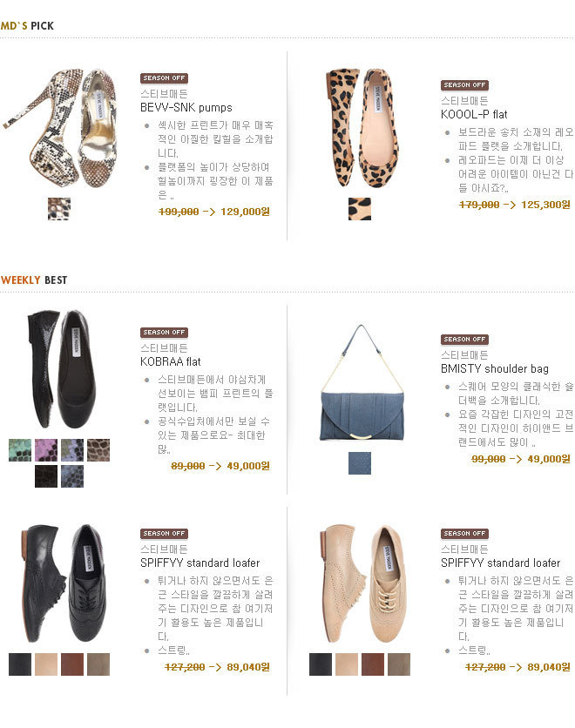
Task: Pick the blue denim swatch under BMISTY bag
Action: [360, 463]
